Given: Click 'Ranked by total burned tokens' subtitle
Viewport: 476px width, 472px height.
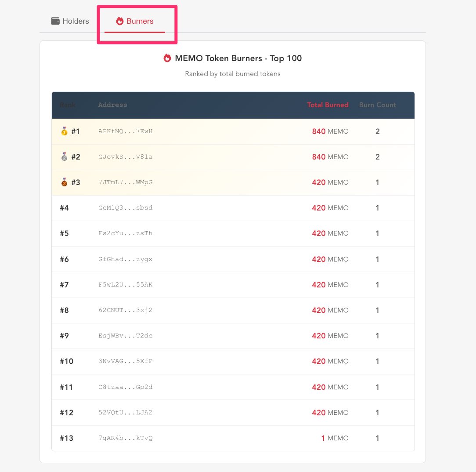Looking at the screenshot, I should (x=233, y=74).
